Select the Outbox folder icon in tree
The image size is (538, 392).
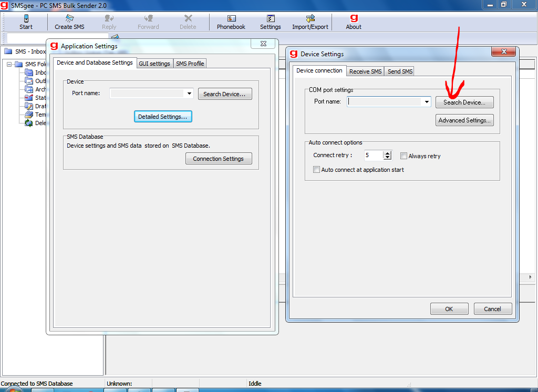pyautogui.click(x=29, y=81)
